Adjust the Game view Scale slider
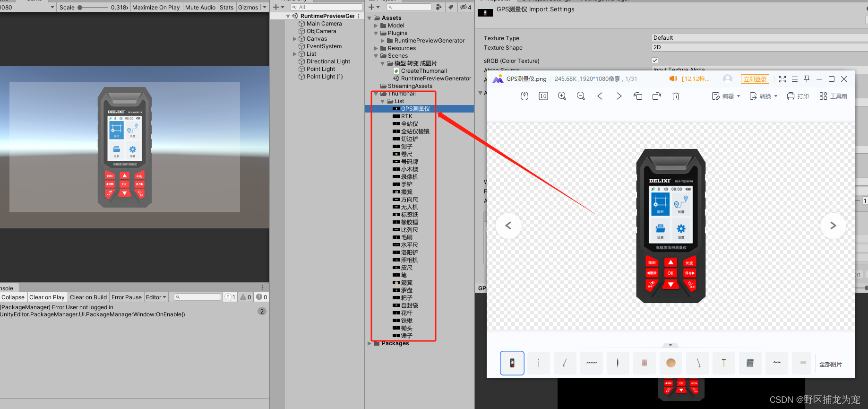 click(x=93, y=8)
